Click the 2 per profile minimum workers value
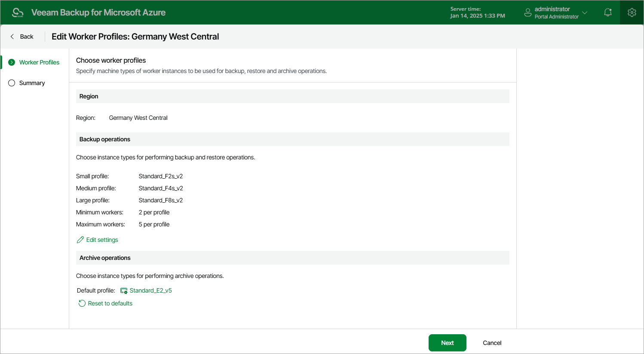644x354 pixels. [154, 212]
